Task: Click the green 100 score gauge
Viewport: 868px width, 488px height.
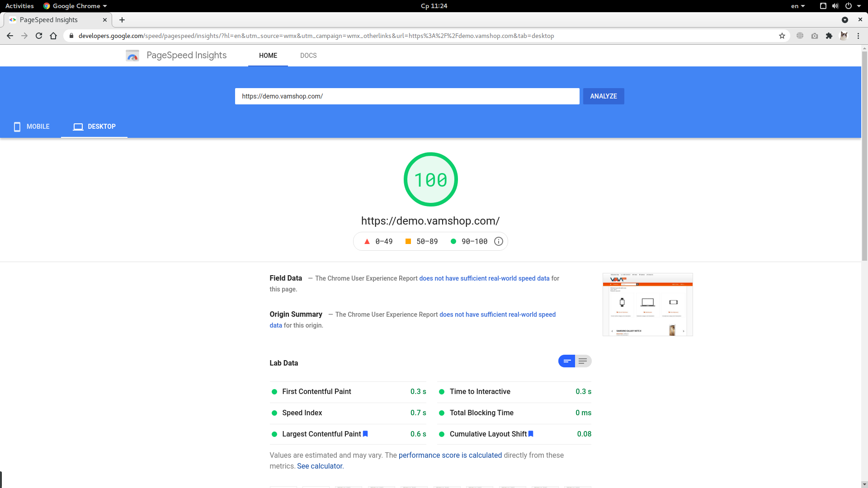Action: [x=431, y=179]
